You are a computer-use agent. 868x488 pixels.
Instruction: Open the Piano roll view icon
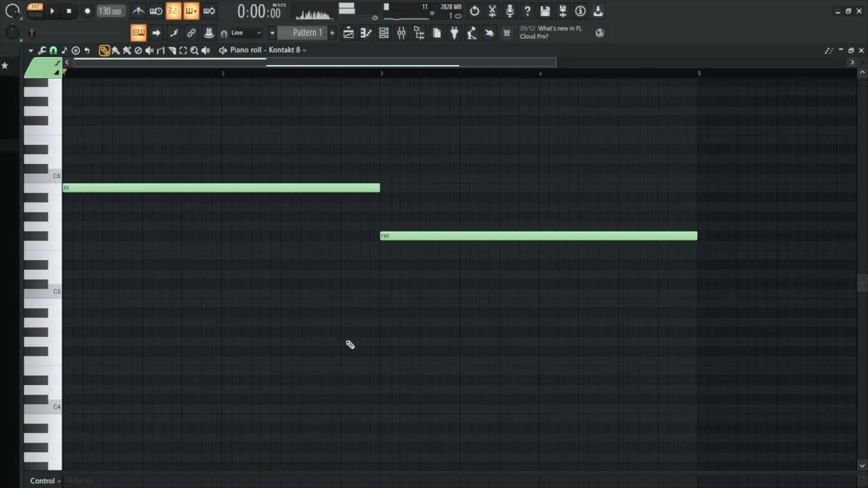point(366,33)
